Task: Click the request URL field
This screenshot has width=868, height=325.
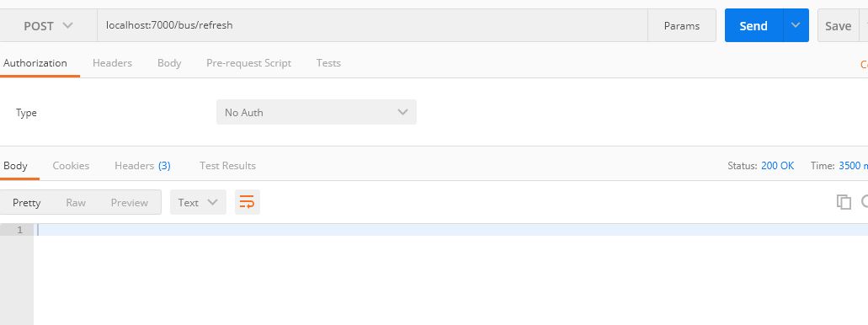Action: (x=372, y=25)
